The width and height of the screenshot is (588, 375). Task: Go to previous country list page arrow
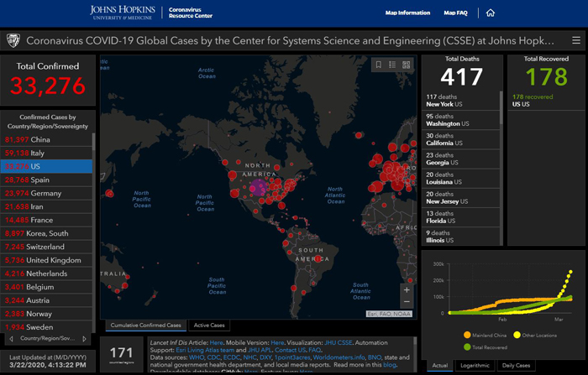pos(11,339)
